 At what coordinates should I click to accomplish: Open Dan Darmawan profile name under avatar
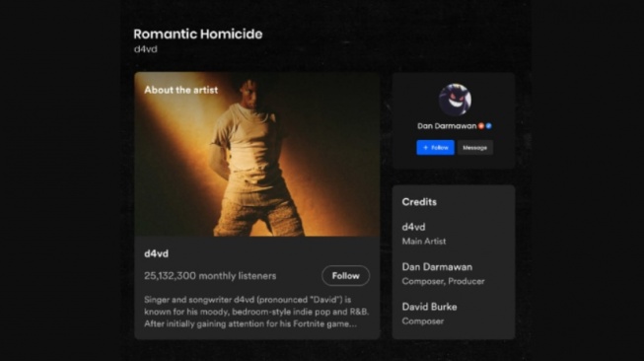pos(447,126)
